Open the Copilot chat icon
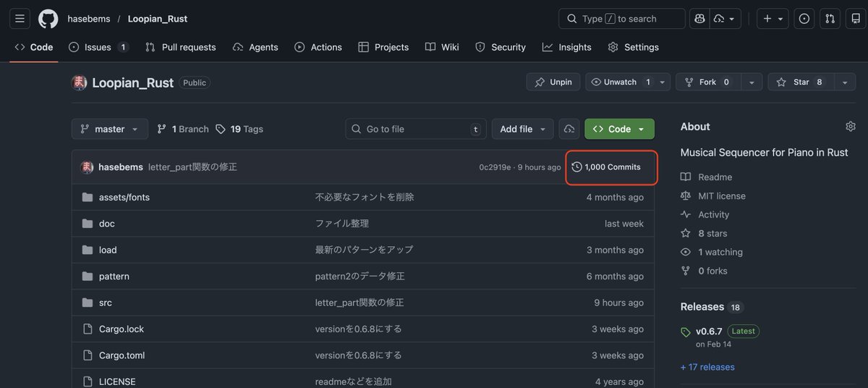 (699, 19)
